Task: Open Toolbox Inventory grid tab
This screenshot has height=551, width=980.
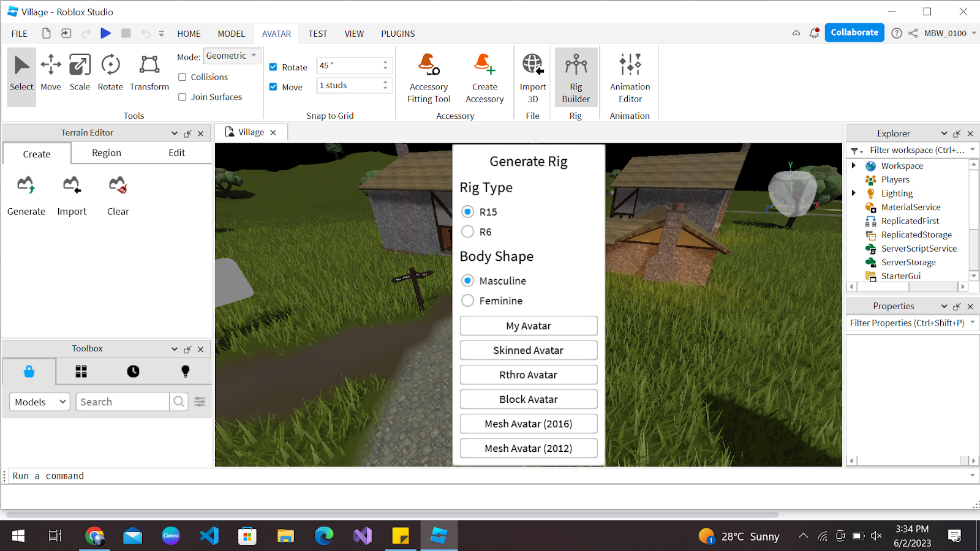Action: point(81,371)
